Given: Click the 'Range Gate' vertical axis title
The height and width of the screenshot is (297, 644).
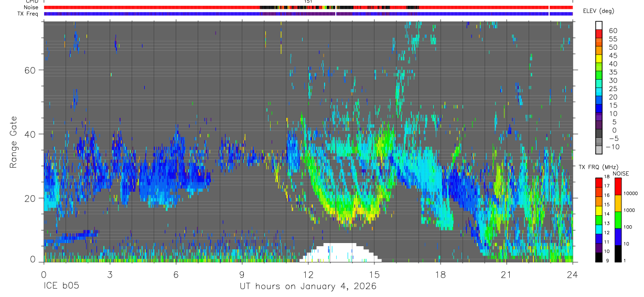Looking at the screenshot, I should 14,142.
